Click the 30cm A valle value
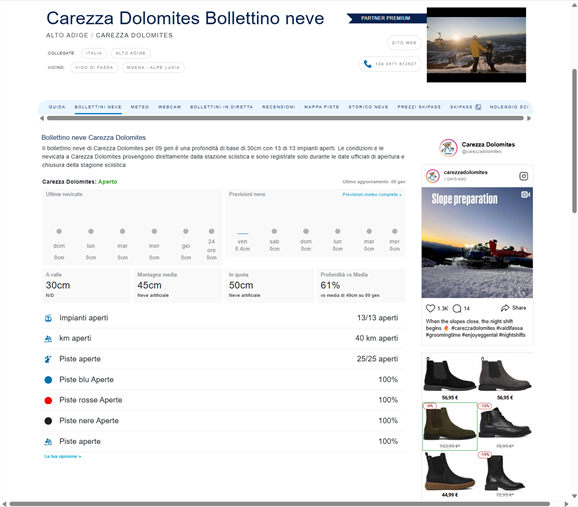 pyautogui.click(x=58, y=285)
